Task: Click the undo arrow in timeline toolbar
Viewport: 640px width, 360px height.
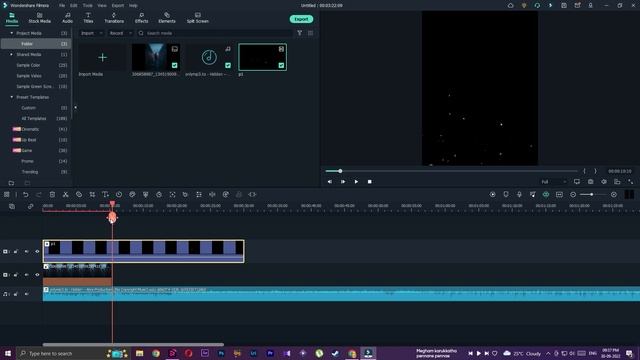Action: click(x=25, y=195)
